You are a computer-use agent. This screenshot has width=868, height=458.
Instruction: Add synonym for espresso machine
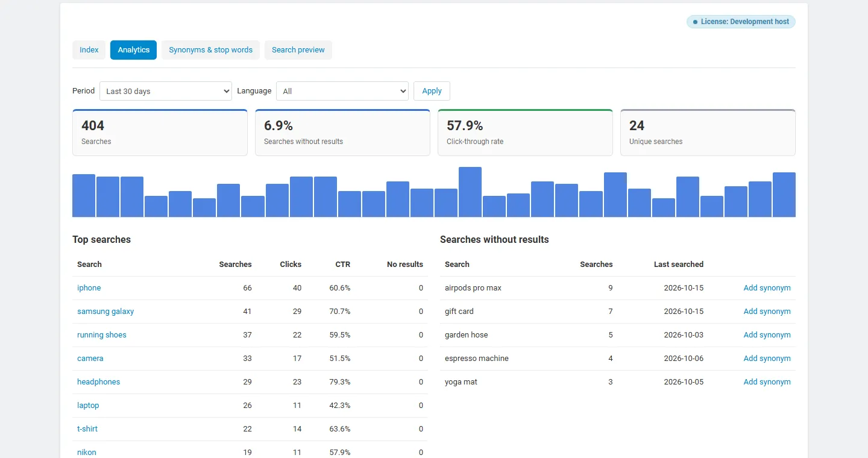coord(767,359)
